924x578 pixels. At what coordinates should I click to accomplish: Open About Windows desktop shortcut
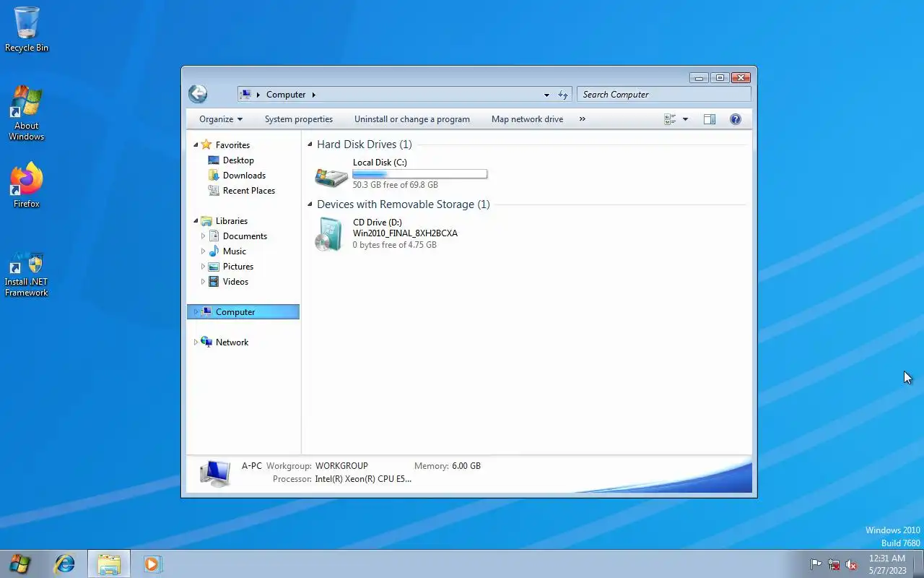point(27,113)
